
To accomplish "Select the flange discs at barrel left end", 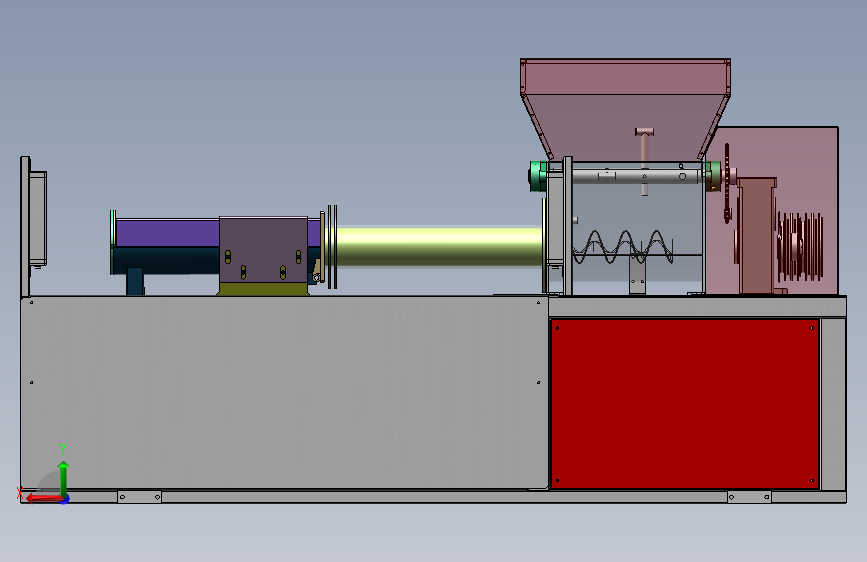I will click(x=332, y=247).
